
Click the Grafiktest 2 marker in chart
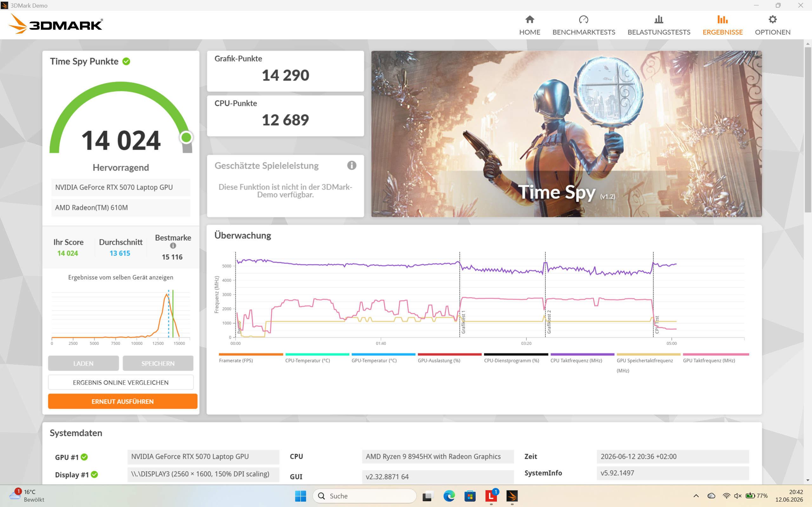tap(549, 322)
